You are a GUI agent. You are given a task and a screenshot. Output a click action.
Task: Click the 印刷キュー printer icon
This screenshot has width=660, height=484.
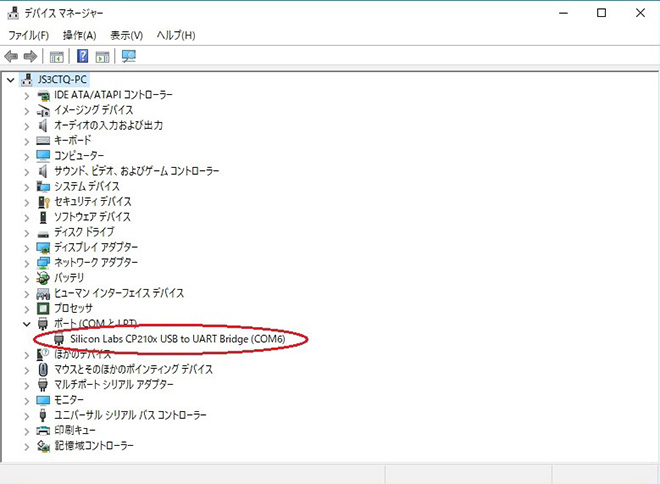coord(43,431)
